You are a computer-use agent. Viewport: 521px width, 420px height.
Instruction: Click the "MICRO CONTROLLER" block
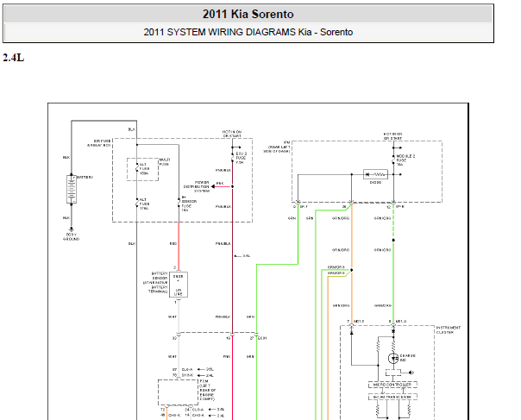pyautogui.click(x=392, y=385)
